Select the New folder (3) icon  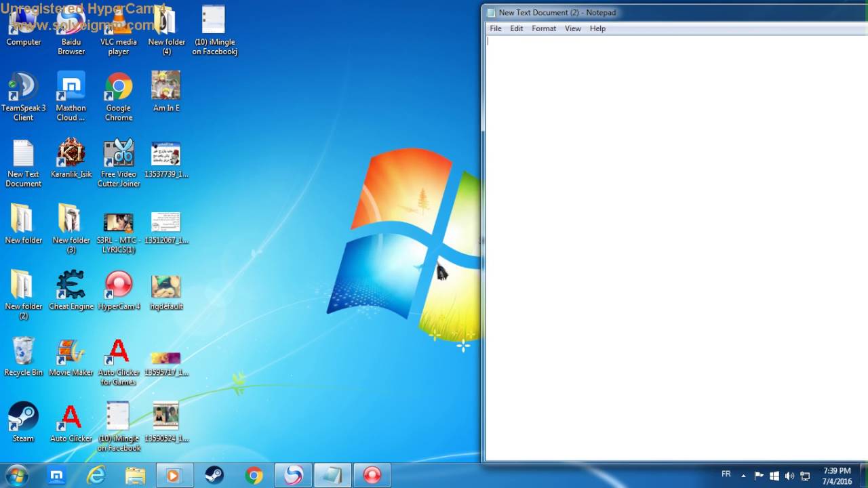(x=71, y=230)
